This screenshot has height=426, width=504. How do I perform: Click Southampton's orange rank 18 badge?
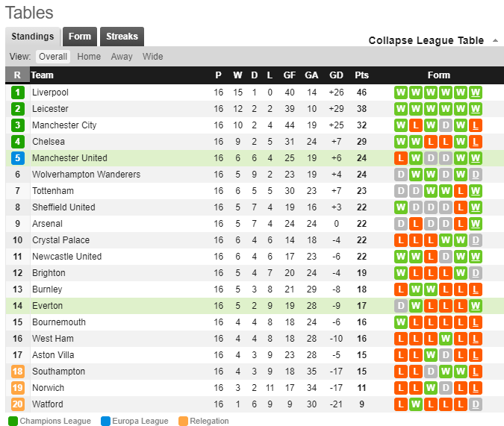click(18, 372)
